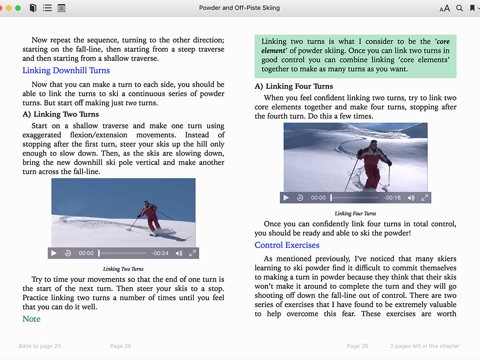Mute the Linking Two Turns video
This screenshot has width=480, height=360.
tap(179, 253)
